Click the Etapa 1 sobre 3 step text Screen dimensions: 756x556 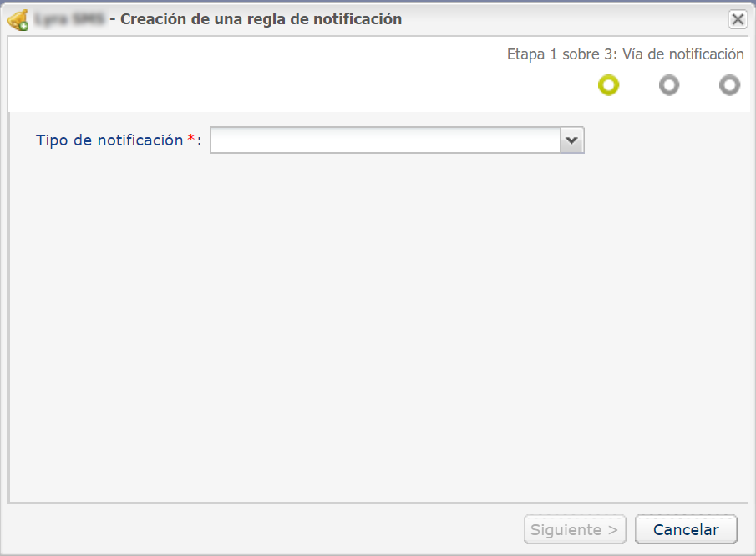tap(561, 54)
